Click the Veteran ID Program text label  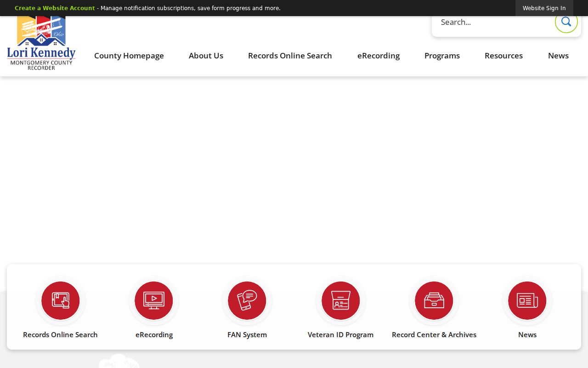(x=340, y=335)
